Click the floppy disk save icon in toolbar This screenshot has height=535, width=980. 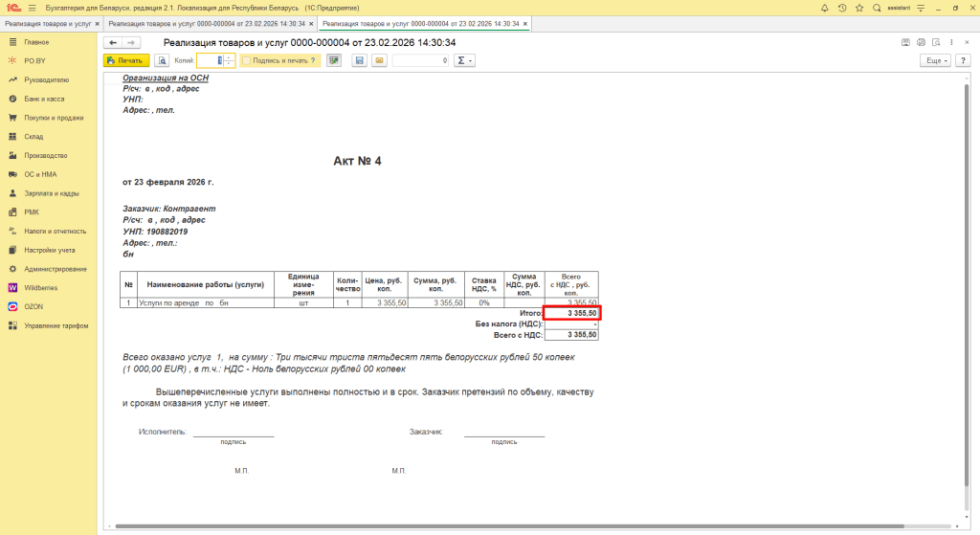tap(360, 60)
